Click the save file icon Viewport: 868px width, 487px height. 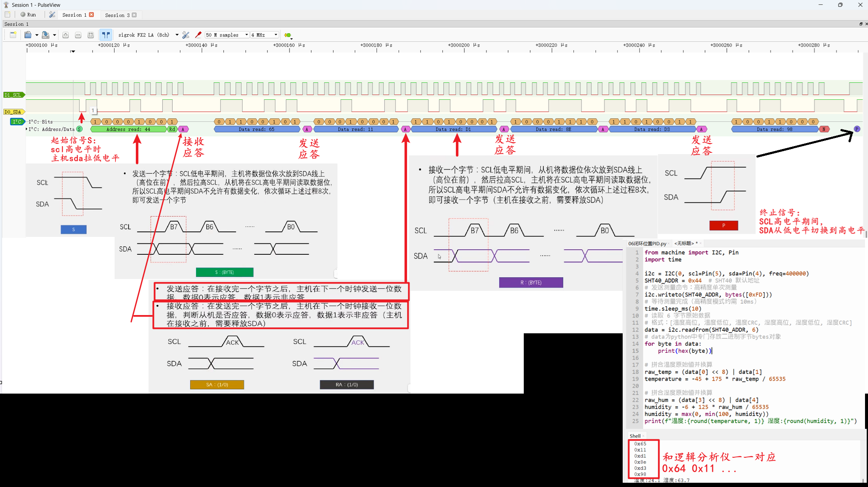coord(45,35)
